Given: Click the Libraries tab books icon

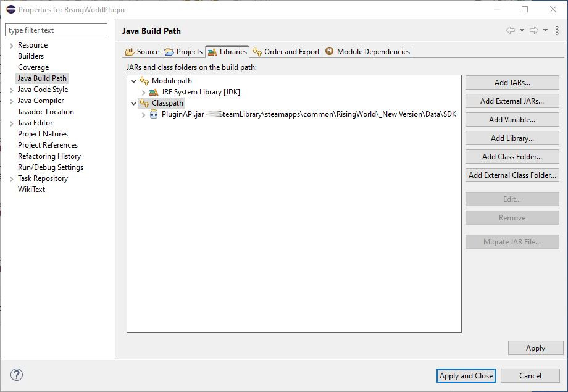Looking at the screenshot, I should click(212, 52).
